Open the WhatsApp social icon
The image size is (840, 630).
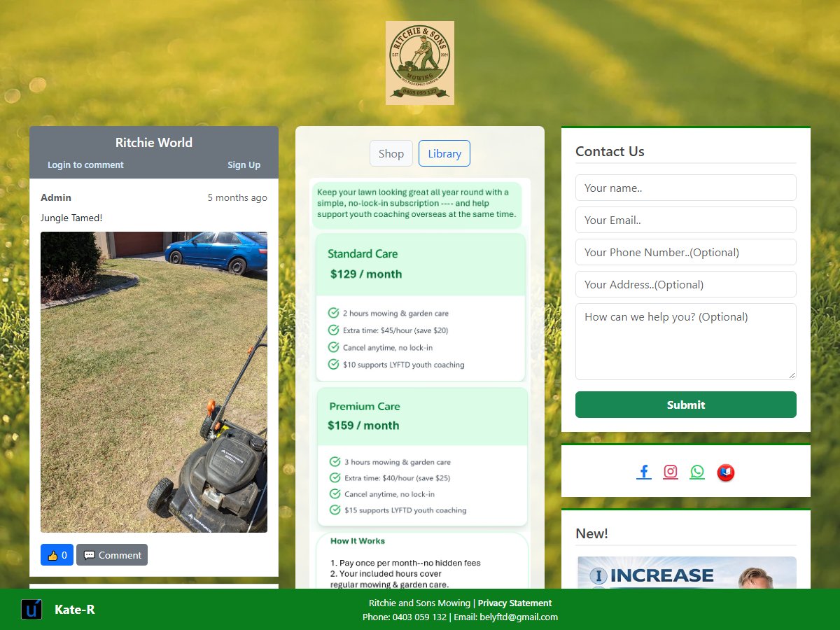(697, 472)
